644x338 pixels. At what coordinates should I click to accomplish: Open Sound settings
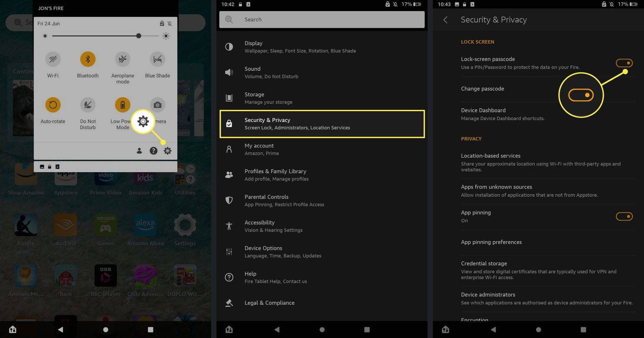[x=322, y=73]
